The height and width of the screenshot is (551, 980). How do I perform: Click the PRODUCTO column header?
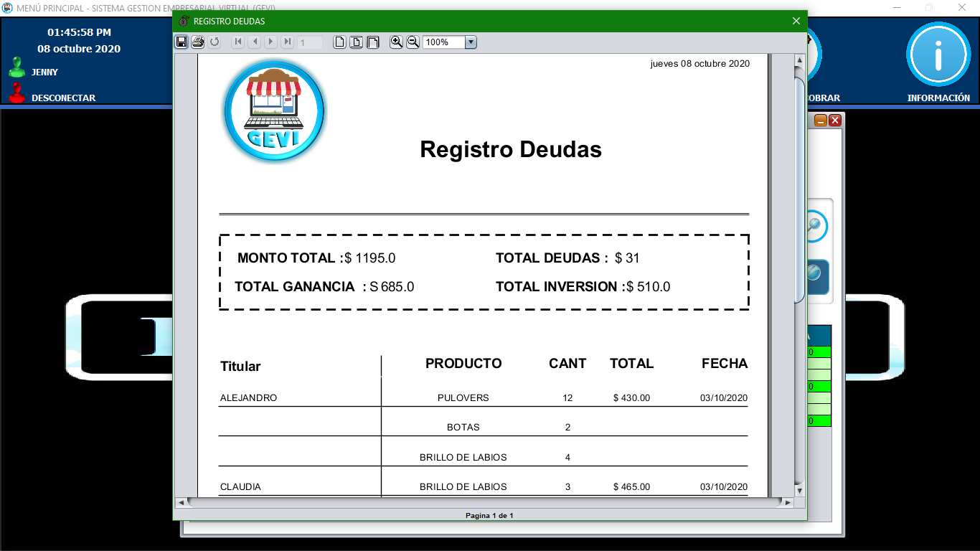tap(463, 364)
